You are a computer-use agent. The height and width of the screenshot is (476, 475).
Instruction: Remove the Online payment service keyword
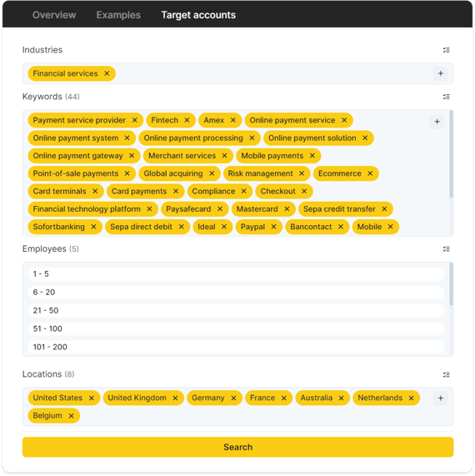pos(344,120)
